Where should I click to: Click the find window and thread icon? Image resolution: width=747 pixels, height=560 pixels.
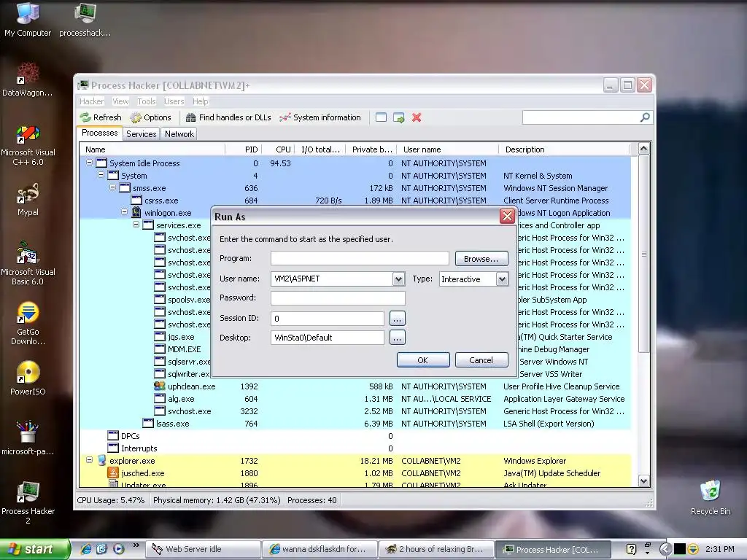pos(399,117)
